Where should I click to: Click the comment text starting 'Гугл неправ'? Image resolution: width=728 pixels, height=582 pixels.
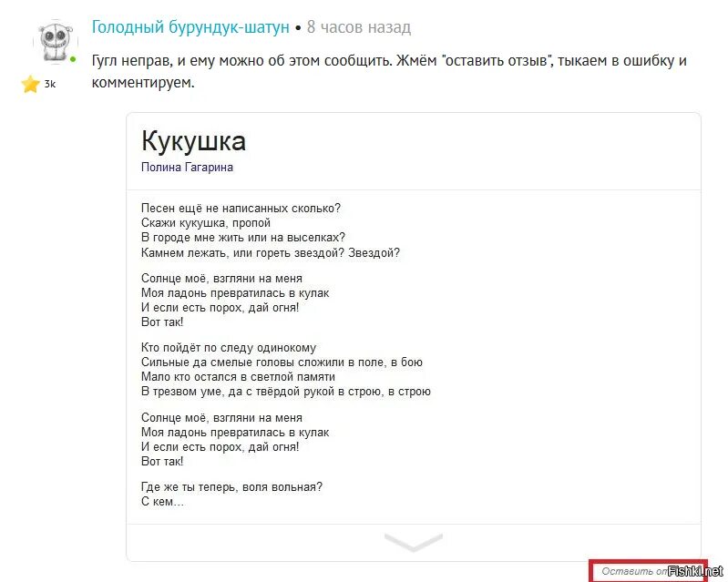tap(389, 71)
